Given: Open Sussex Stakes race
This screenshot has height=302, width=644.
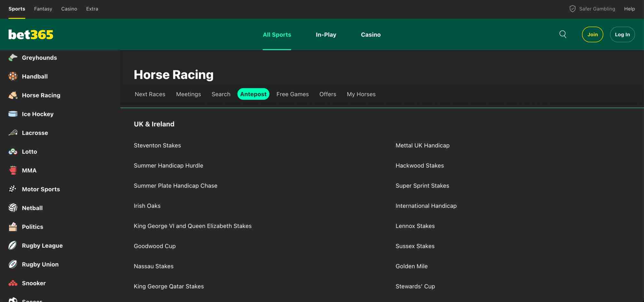Looking at the screenshot, I should pos(415,246).
